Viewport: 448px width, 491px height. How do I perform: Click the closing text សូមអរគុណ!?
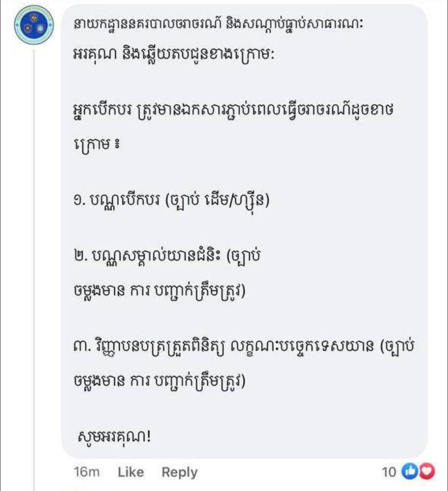pyautogui.click(x=113, y=436)
